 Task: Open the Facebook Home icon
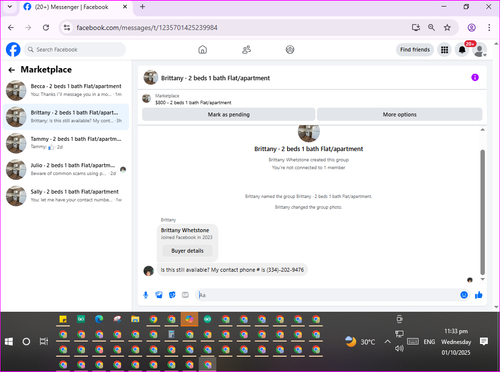[x=202, y=50]
